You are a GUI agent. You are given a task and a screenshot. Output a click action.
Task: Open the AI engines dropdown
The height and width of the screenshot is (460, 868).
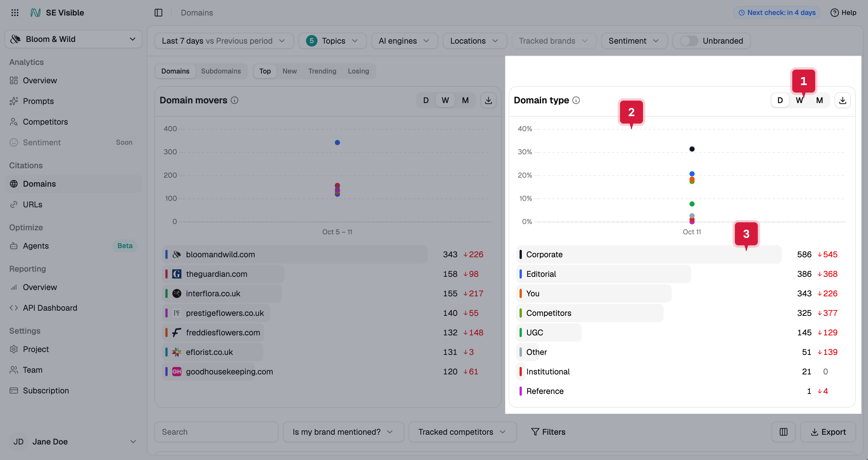[404, 41]
